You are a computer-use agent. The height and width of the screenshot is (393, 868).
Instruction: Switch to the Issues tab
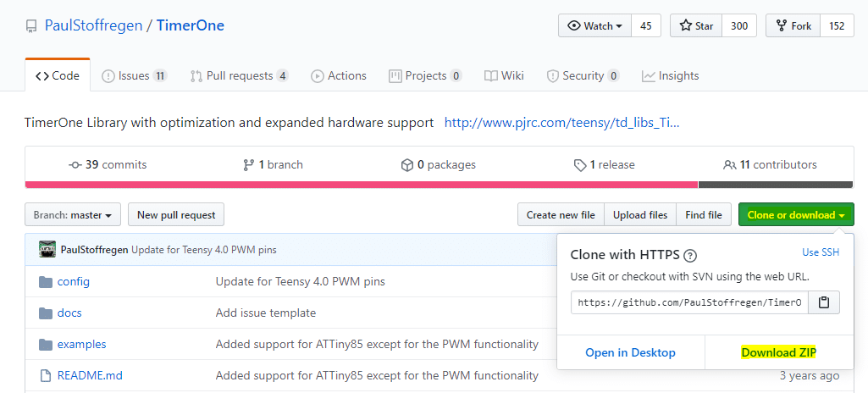click(x=134, y=76)
